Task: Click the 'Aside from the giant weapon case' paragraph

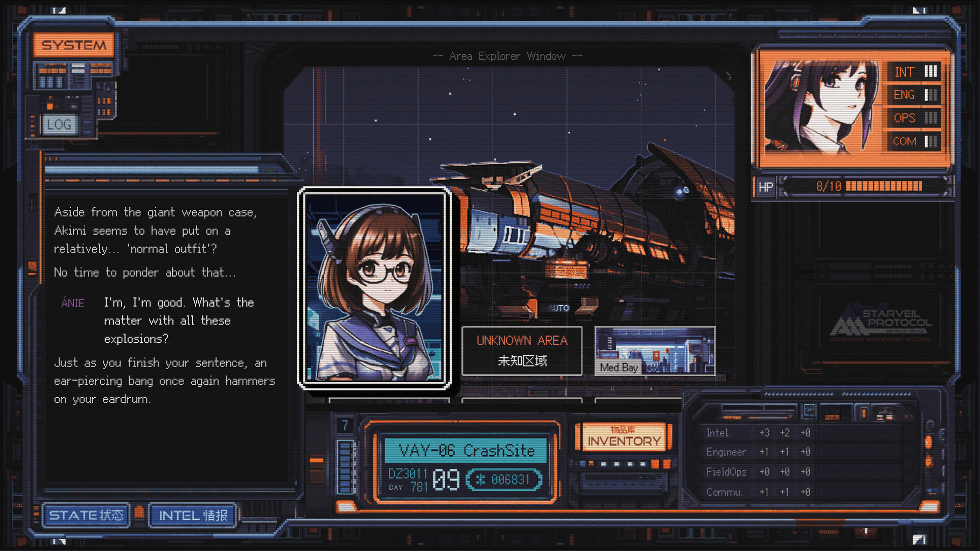Action: [156, 230]
